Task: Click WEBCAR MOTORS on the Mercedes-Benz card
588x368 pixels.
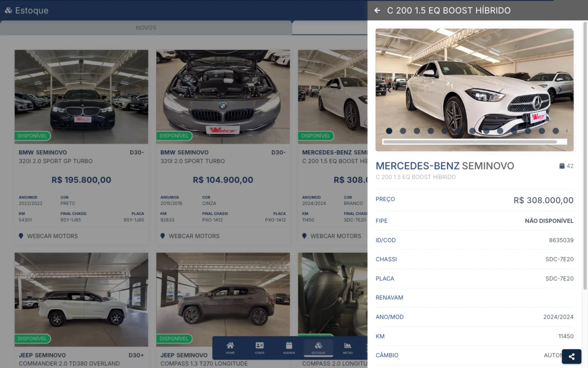Action: pos(336,236)
